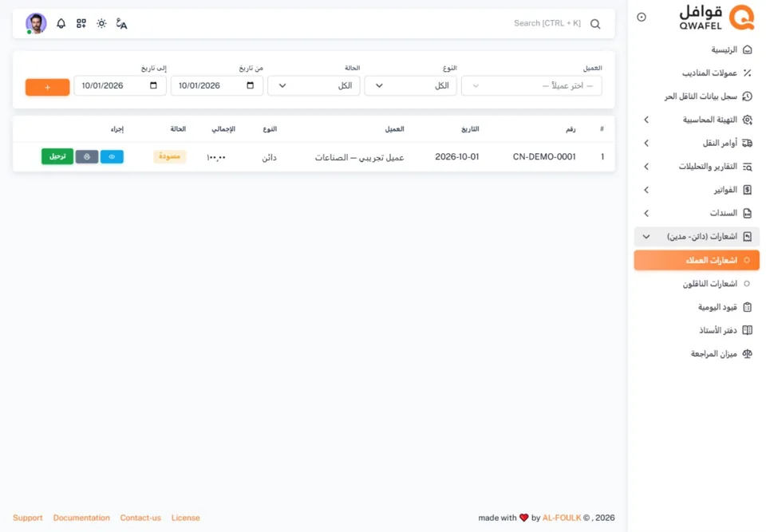The height and width of the screenshot is (532, 766).
Task: Click the percent icon for عمولات المناديب
Action: click(x=748, y=73)
